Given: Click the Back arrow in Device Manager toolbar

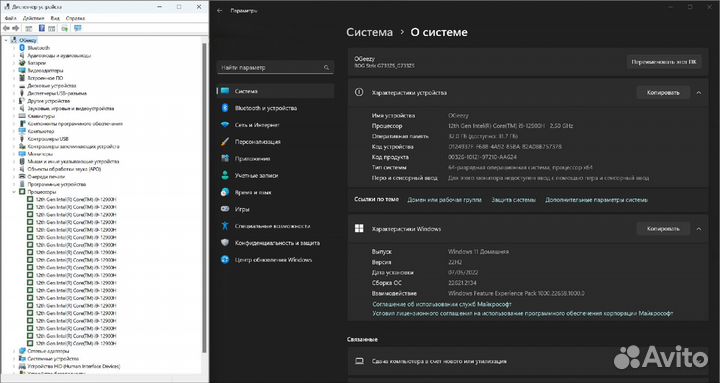Looking at the screenshot, I should [x=6, y=28].
